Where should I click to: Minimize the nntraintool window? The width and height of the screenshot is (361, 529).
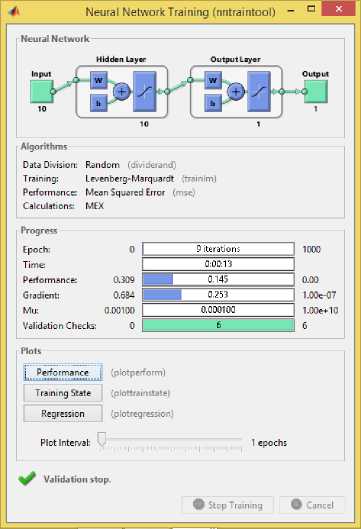[291, 11]
